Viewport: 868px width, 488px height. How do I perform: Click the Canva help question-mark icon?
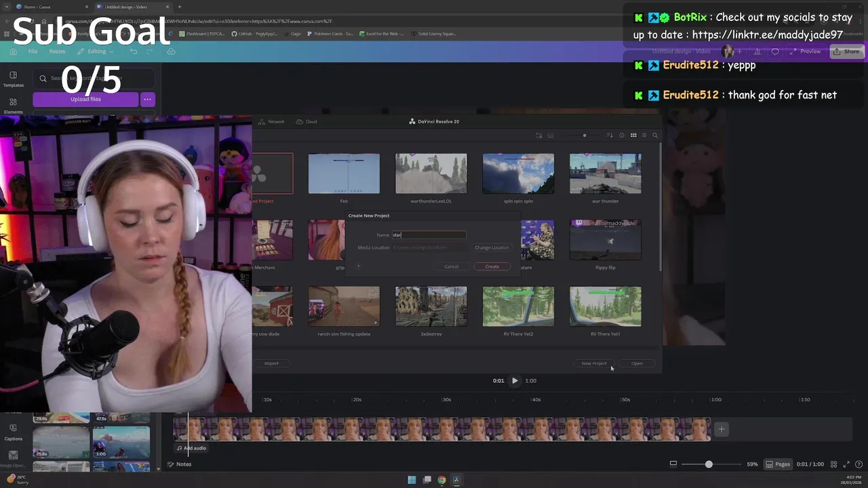click(x=859, y=464)
